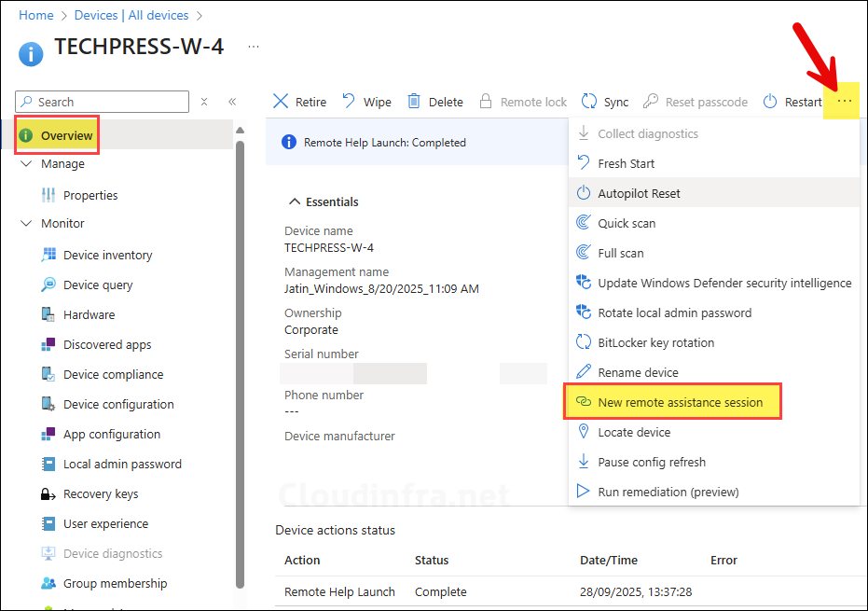
Task: Click the Delete trash icon
Action: 415,102
